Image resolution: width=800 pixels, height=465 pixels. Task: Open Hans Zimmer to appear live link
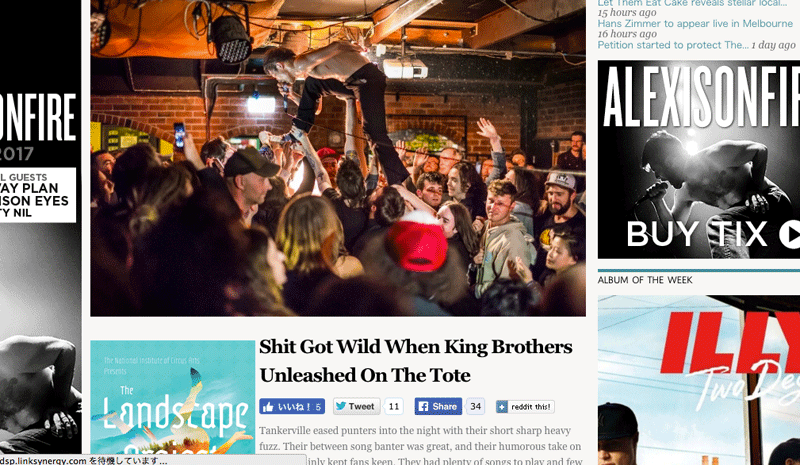coord(695,23)
